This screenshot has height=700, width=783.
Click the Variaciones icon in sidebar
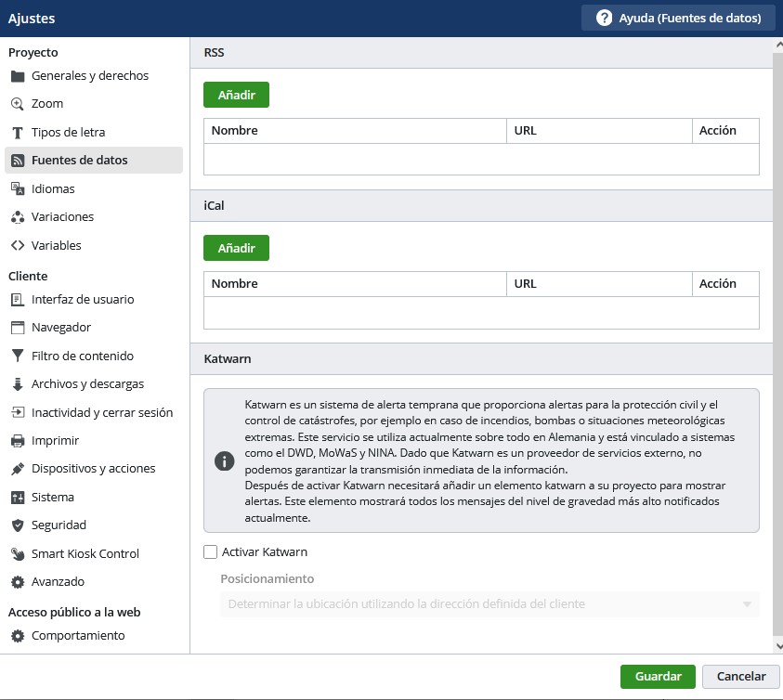coord(17,217)
